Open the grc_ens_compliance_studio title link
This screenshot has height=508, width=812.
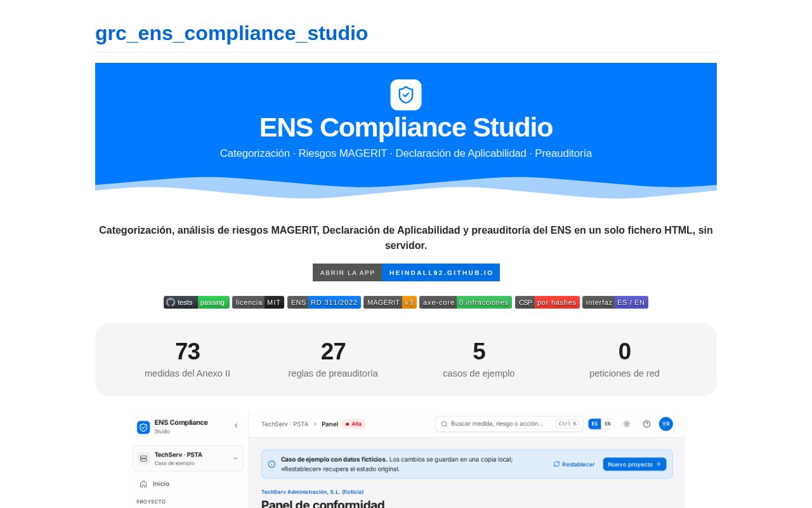232,33
